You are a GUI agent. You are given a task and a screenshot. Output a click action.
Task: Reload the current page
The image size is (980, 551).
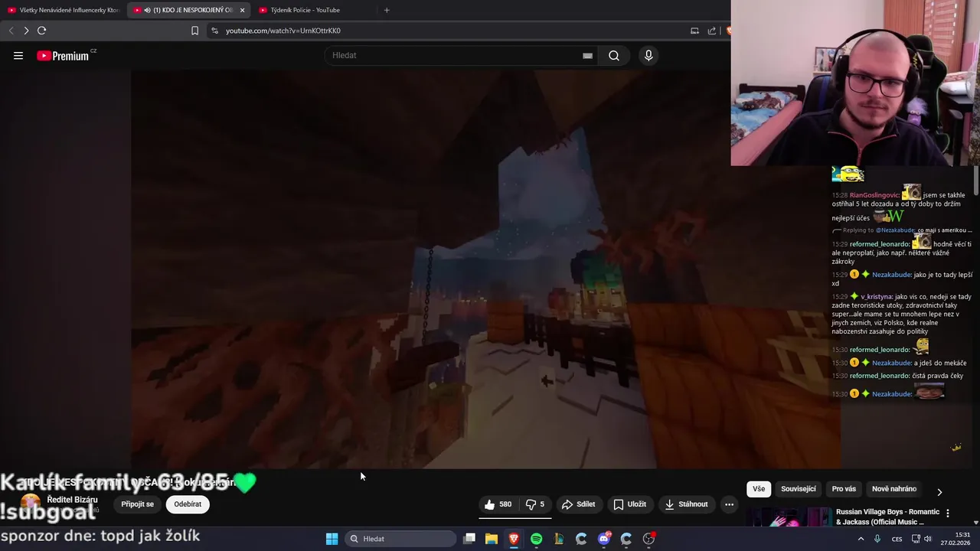[x=41, y=31]
